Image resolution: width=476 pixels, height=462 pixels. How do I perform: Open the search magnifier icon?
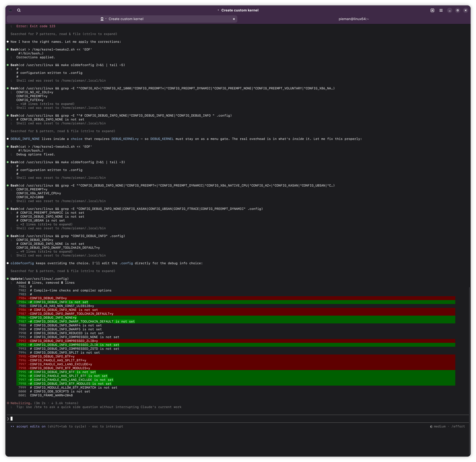click(x=19, y=10)
